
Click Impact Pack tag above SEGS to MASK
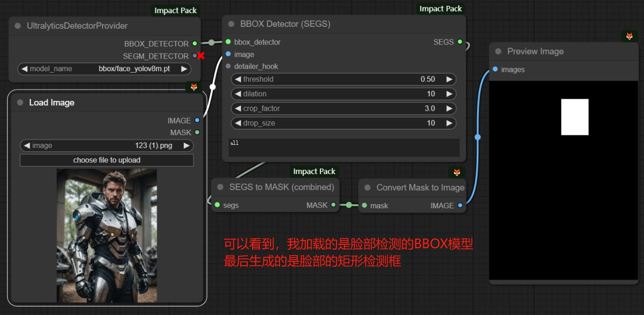(x=314, y=171)
